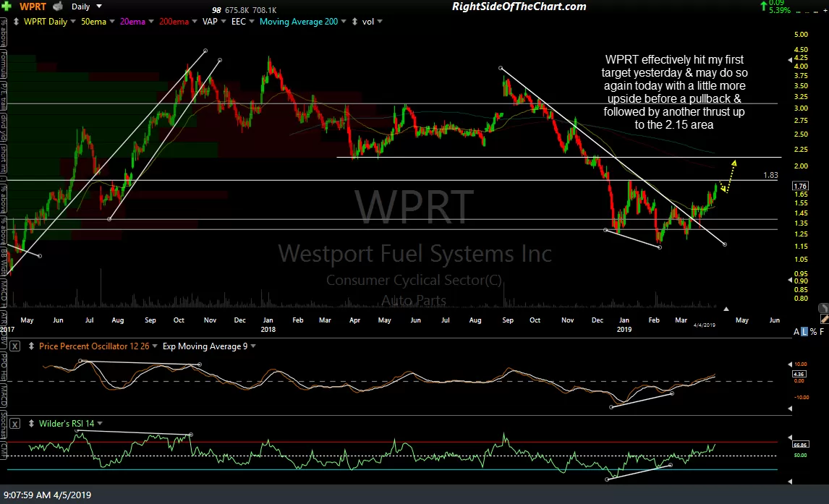Open Price Percent Oscillator 12 26 dropdown
Viewport: 829px width, 504px height.
155,346
